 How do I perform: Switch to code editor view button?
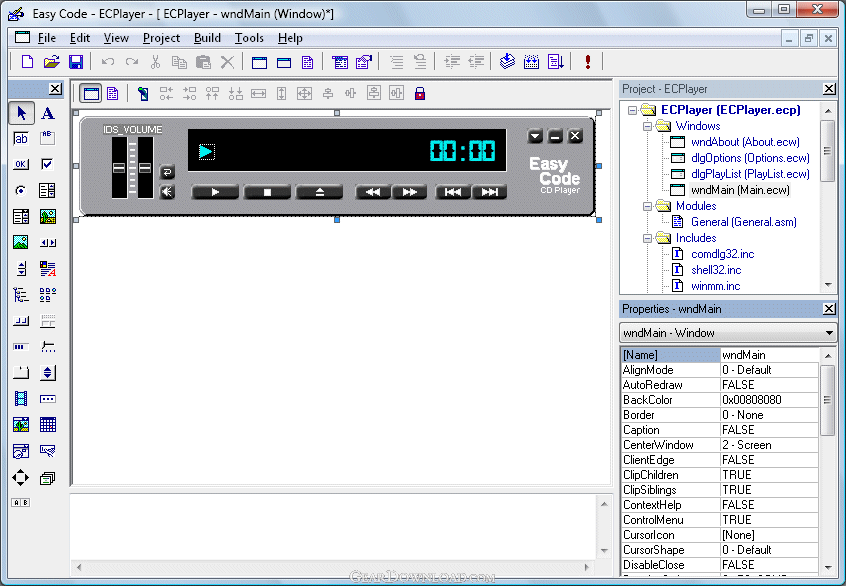113,94
